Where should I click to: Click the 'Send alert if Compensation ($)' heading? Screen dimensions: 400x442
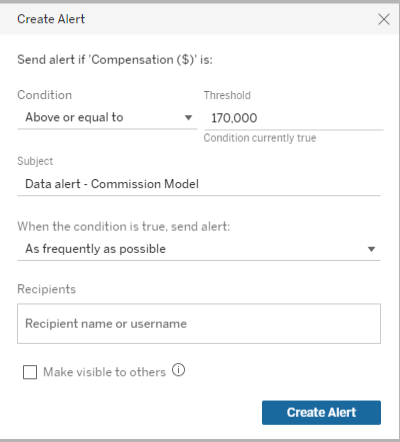[x=115, y=60]
